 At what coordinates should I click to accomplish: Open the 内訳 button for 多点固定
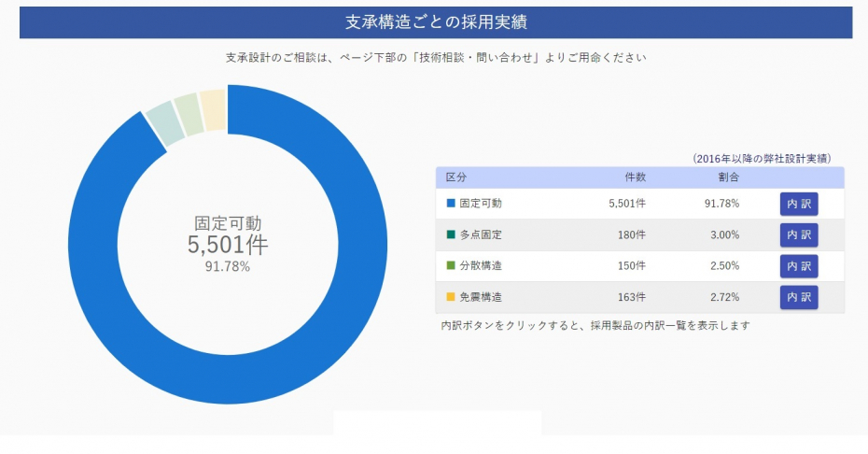(799, 235)
